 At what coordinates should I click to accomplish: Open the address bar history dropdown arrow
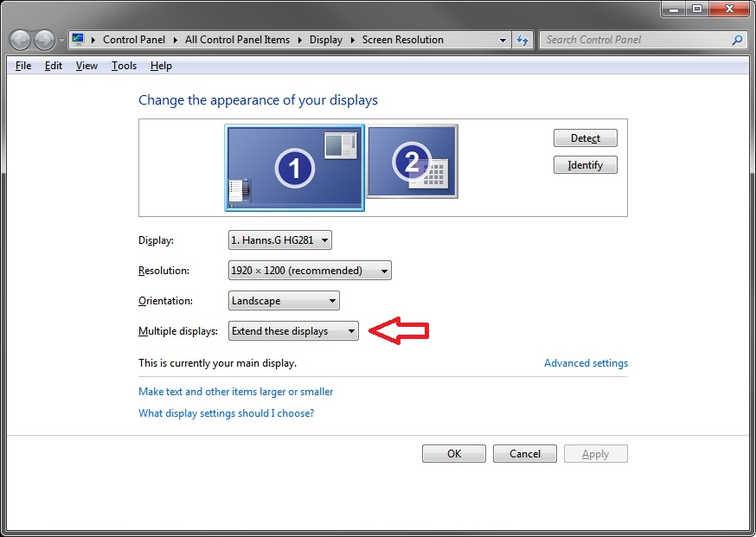coord(503,40)
